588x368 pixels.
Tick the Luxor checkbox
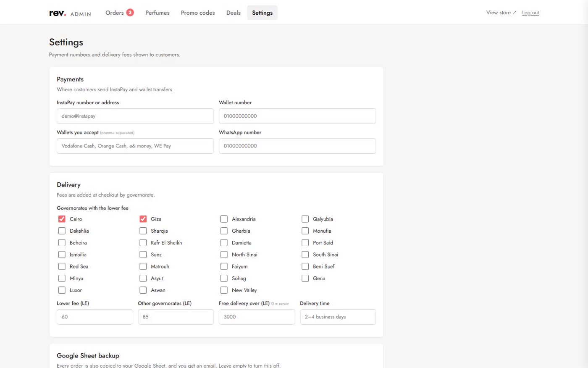click(62, 290)
